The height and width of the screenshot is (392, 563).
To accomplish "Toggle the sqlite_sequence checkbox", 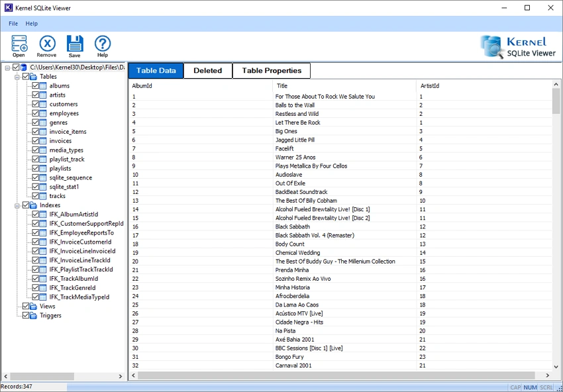I will 35,177.
